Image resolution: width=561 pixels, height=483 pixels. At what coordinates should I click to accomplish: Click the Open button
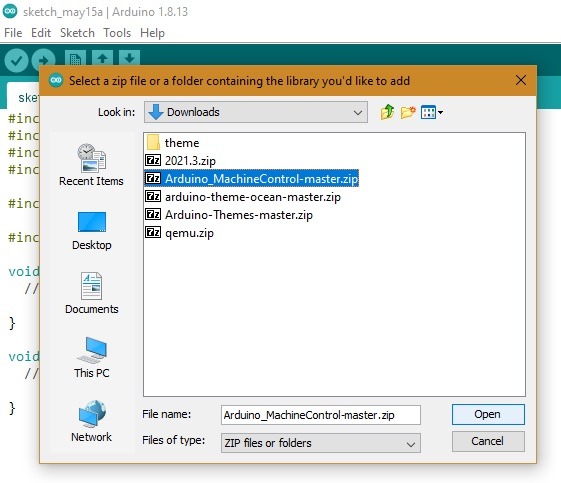[x=488, y=414]
